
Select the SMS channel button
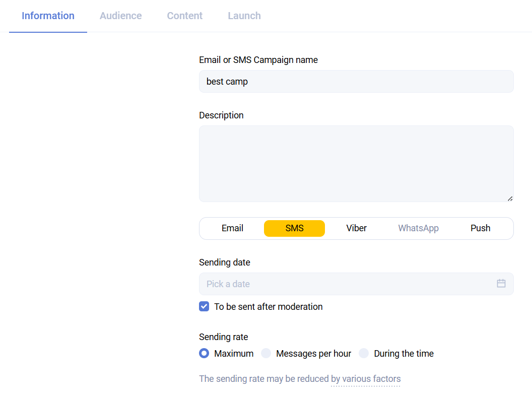tap(294, 228)
